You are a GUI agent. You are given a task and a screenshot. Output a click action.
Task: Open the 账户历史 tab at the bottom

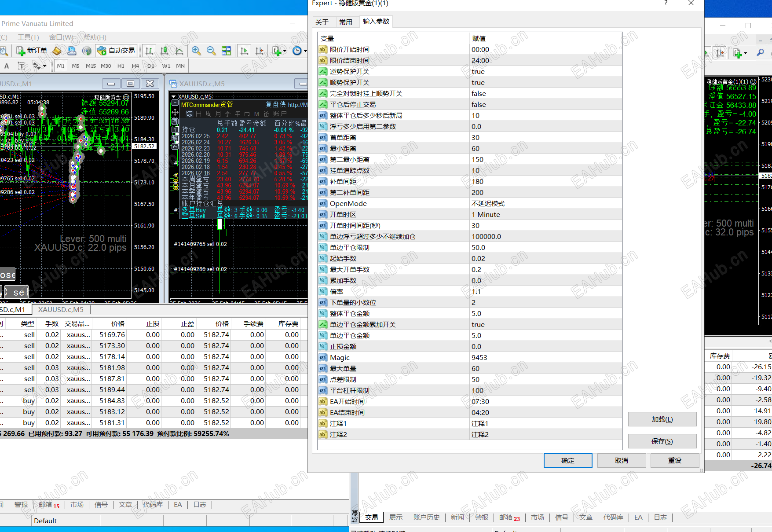426,517
